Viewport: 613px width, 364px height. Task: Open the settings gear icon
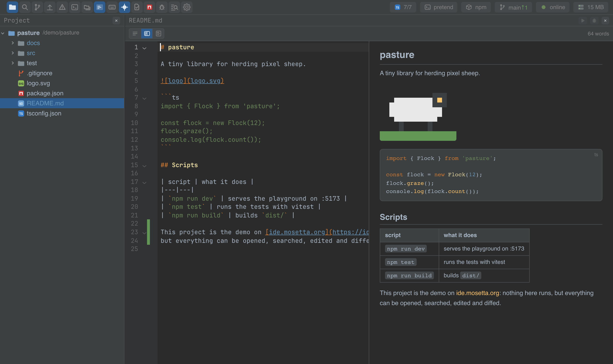[x=187, y=7]
